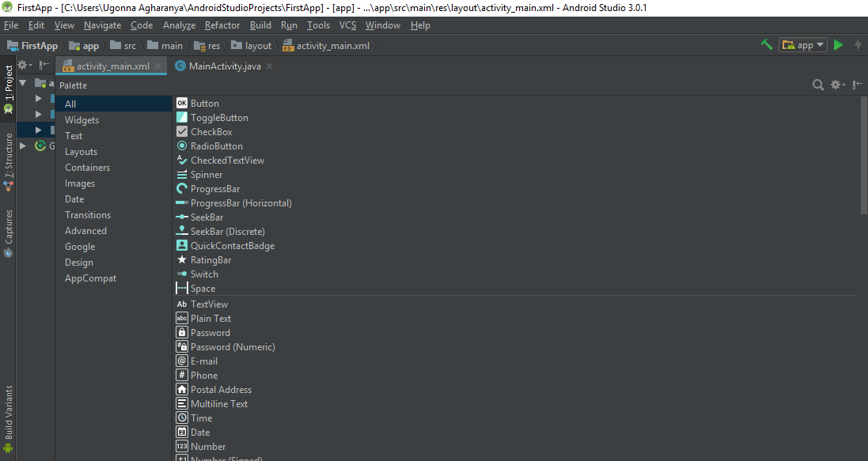This screenshot has width=868, height=461.
Task: Open the Captures tool window
Action: point(8,233)
